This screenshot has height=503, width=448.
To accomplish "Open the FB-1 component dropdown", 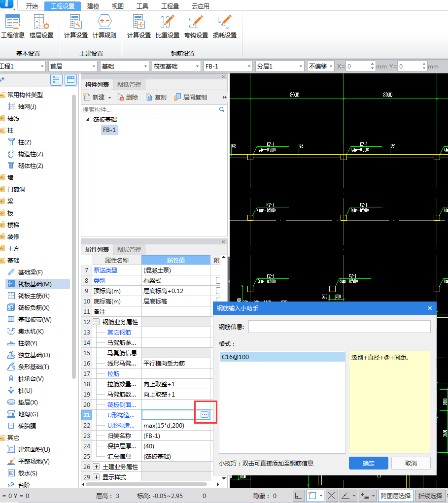I will [x=228, y=67].
